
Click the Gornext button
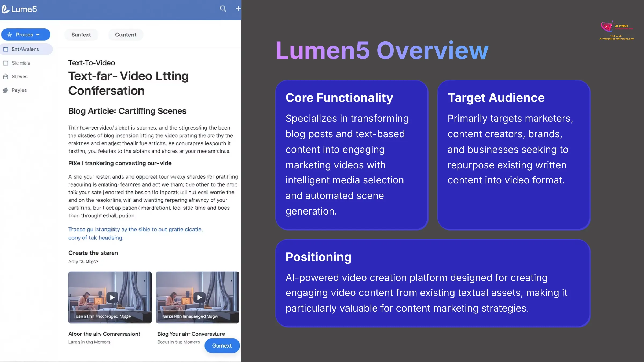click(222, 346)
